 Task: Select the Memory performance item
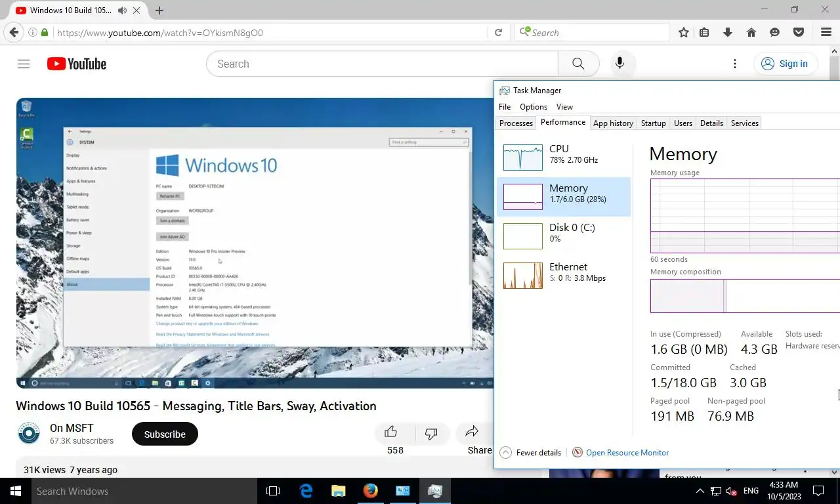pos(563,197)
